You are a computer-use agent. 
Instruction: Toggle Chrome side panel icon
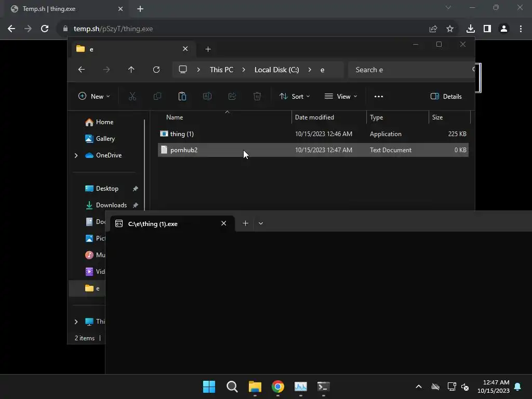[487, 29]
